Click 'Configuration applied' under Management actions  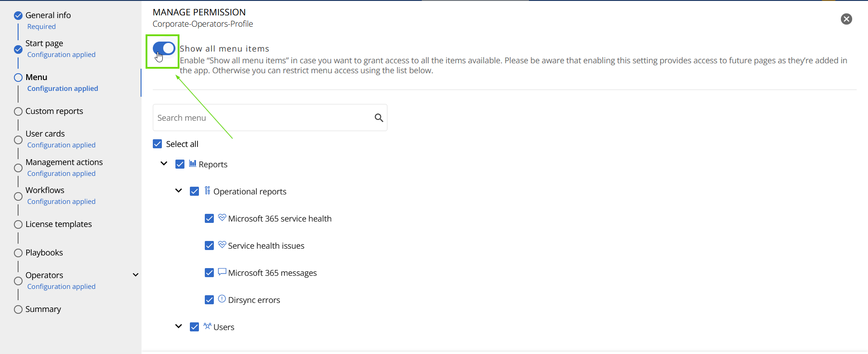tap(61, 174)
